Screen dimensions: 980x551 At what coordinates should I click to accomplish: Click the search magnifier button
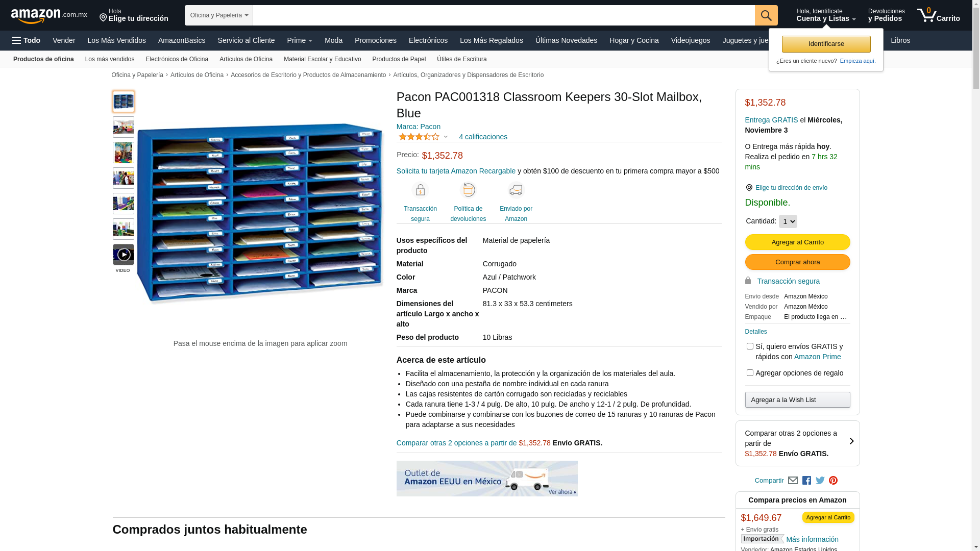tap(766, 15)
